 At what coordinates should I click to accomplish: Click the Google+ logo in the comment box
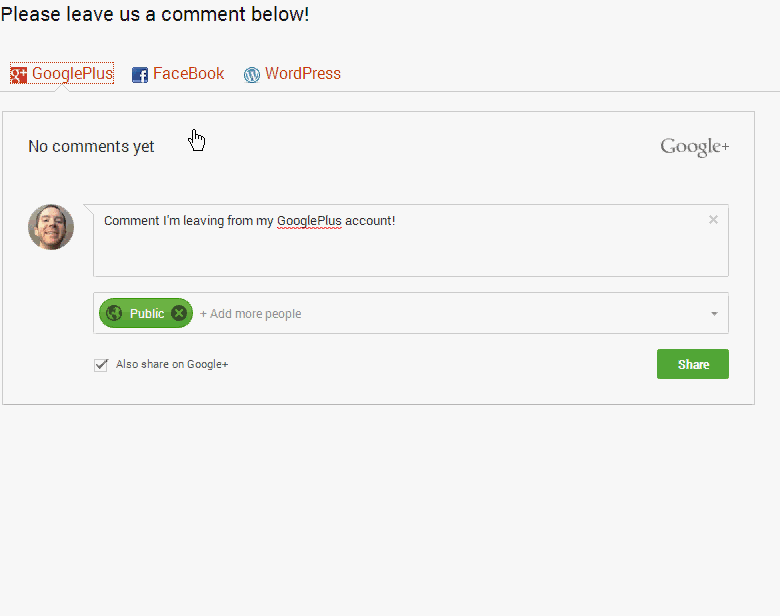click(694, 147)
